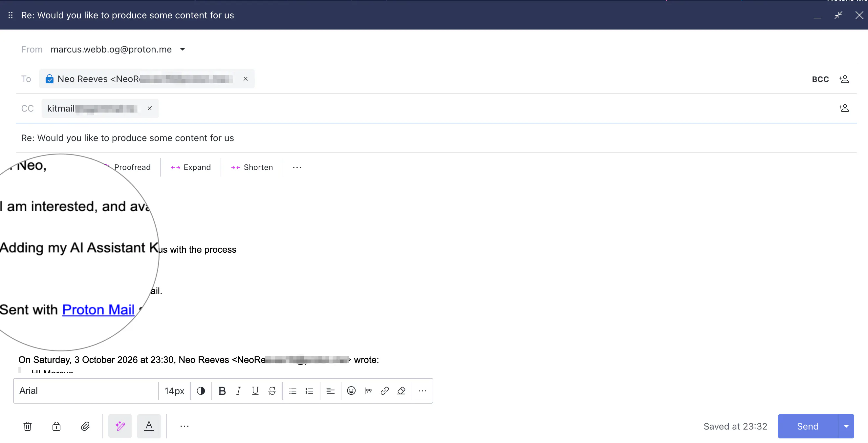
Task: Insert a hyperlink
Action: [384, 391]
